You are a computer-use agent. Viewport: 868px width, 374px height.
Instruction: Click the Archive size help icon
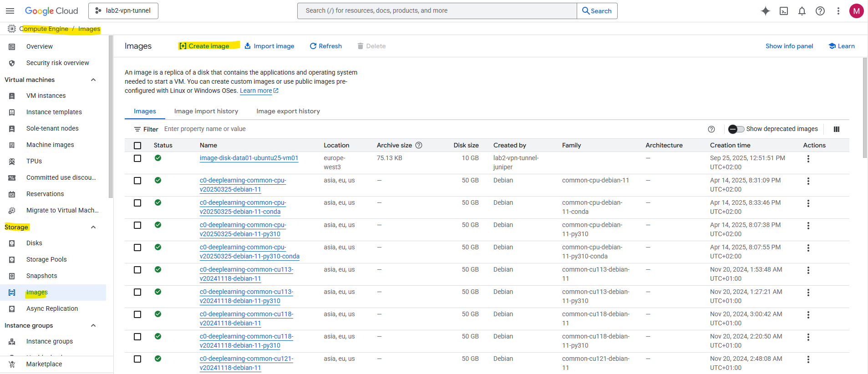pyautogui.click(x=419, y=145)
